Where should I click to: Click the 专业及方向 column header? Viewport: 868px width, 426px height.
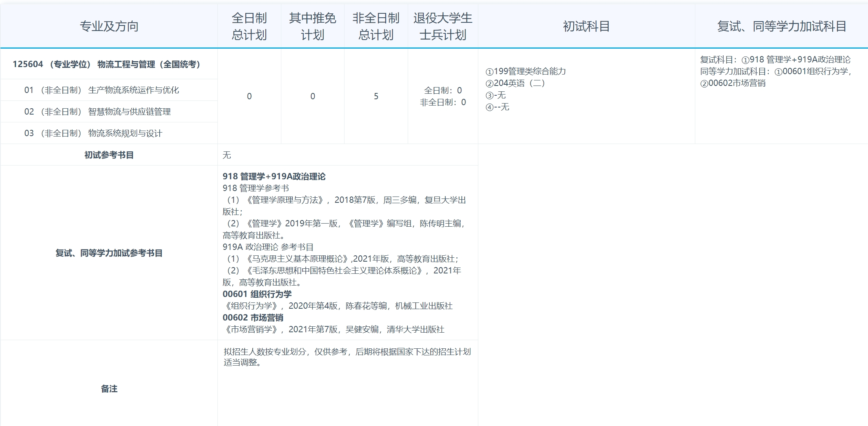[109, 27]
